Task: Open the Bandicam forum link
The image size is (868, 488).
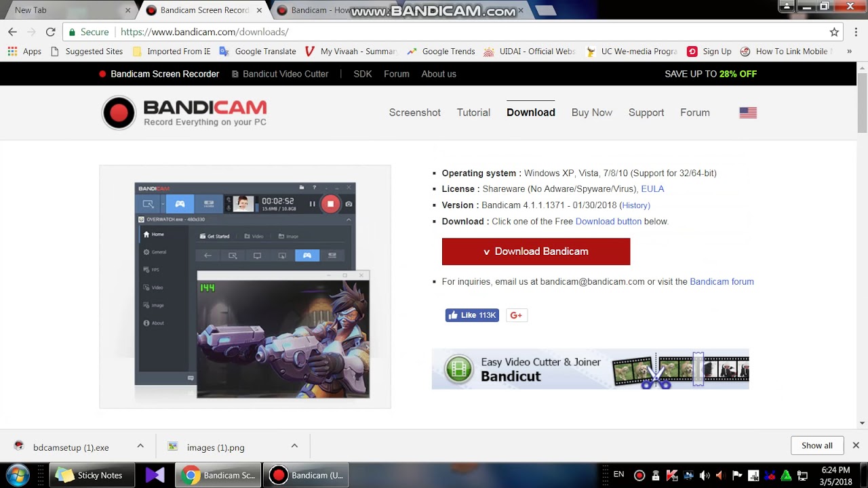Action: tap(722, 282)
